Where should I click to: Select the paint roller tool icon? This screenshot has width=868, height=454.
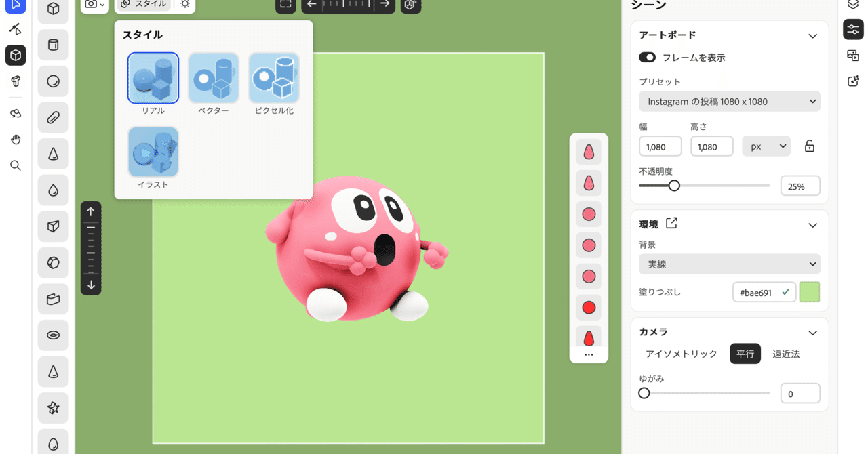[16, 81]
